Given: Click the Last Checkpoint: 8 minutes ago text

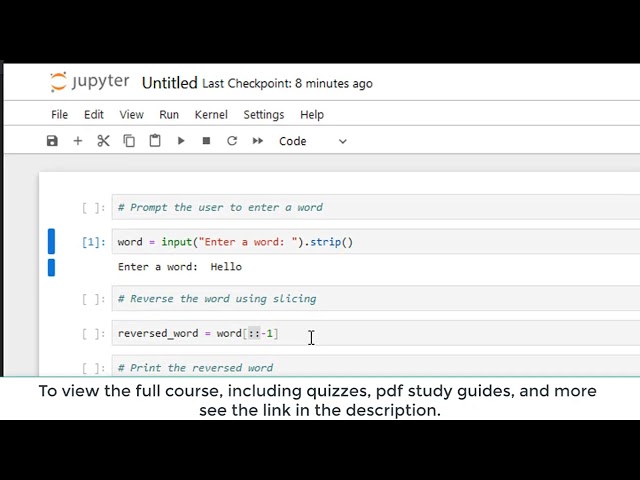Looking at the screenshot, I should [x=287, y=84].
